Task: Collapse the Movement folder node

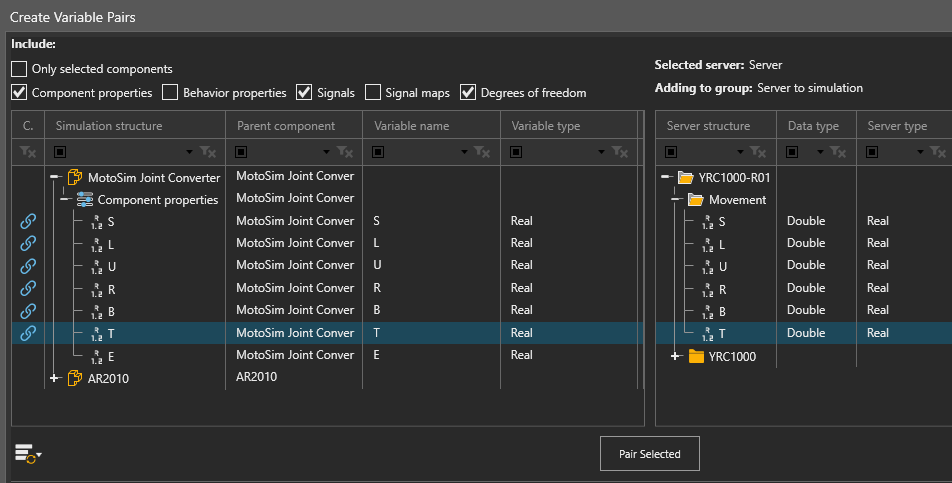Action: click(x=676, y=199)
